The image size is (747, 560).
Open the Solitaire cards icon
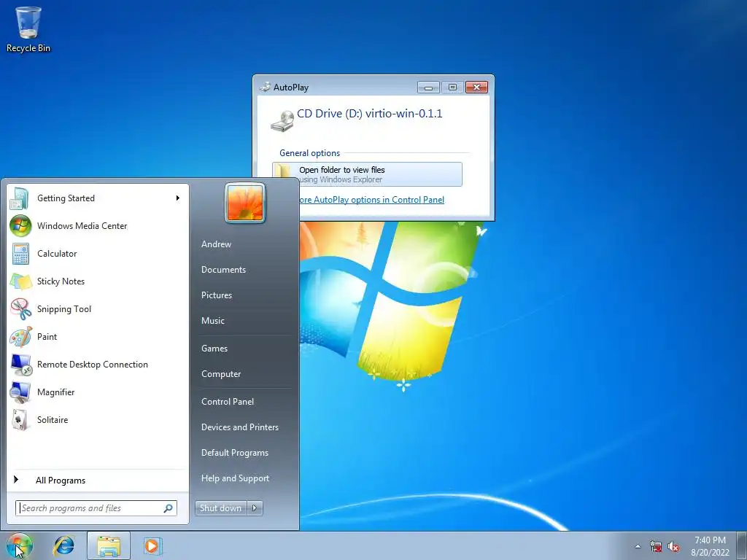pos(20,419)
